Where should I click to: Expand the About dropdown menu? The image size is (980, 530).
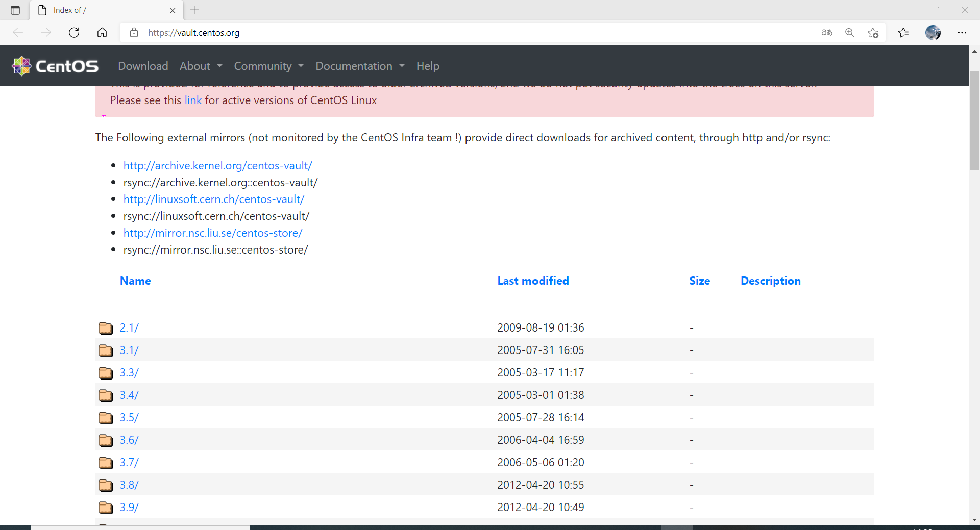(201, 66)
